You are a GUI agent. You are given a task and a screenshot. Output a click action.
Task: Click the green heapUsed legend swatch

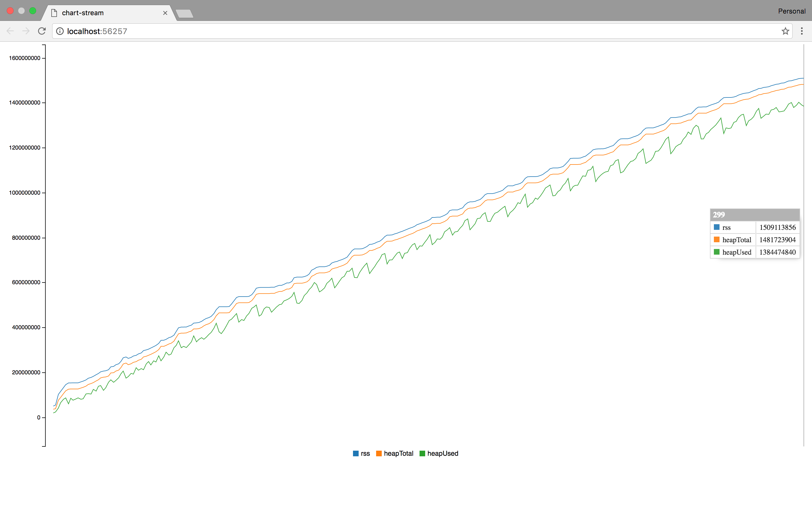pyautogui.click(x=422, y=453)
